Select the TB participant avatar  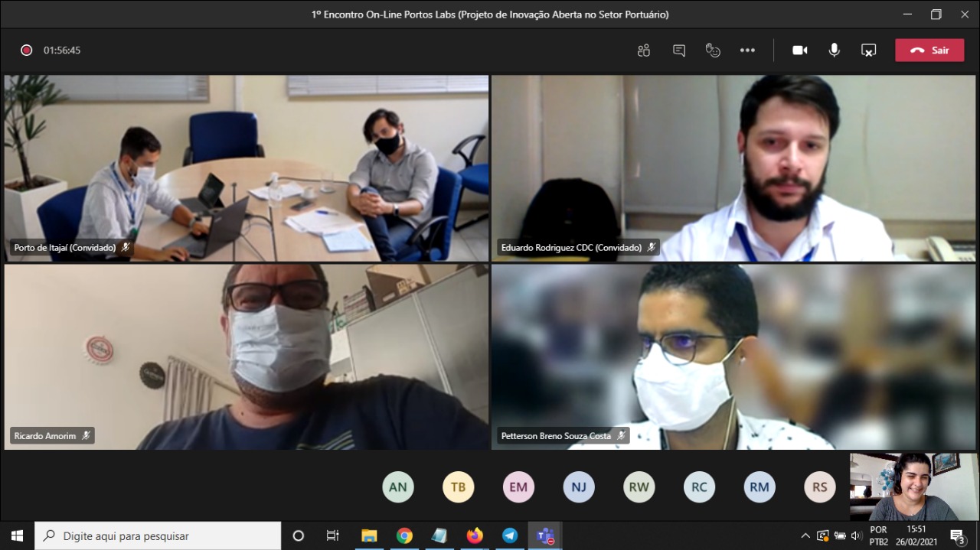click(x=458, y=487)
